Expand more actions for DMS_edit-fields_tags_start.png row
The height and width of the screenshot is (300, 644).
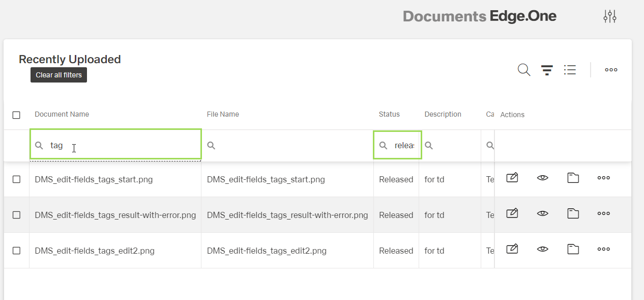tap(604, 178)
